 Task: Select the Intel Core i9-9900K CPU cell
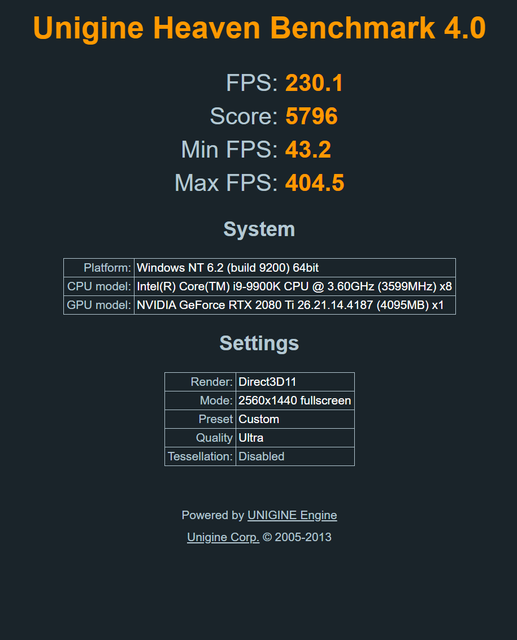[295, 287]
